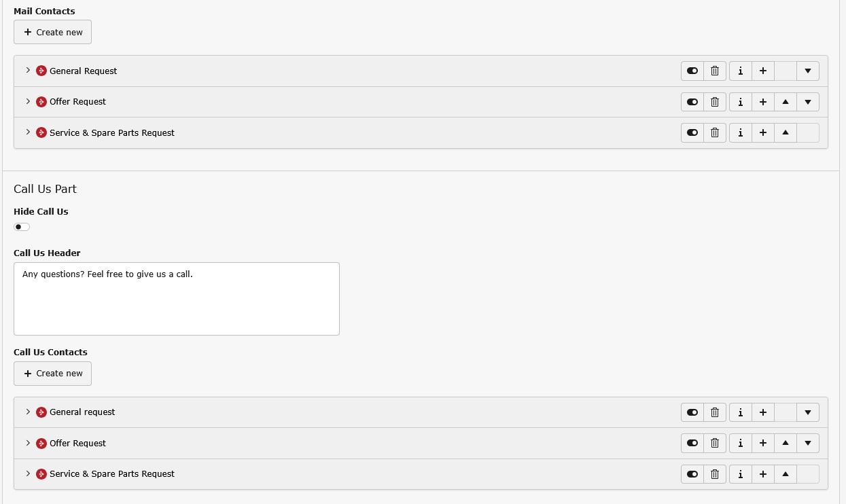Expand the Offer Request call contact row

click(x=28, y=443)
